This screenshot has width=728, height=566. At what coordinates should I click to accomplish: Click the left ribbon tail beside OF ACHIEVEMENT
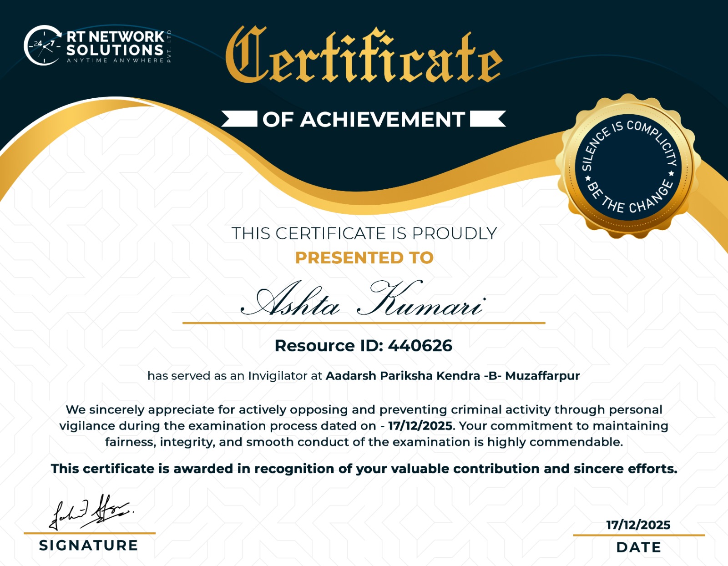pyautogui.click(x=240, y=119)
